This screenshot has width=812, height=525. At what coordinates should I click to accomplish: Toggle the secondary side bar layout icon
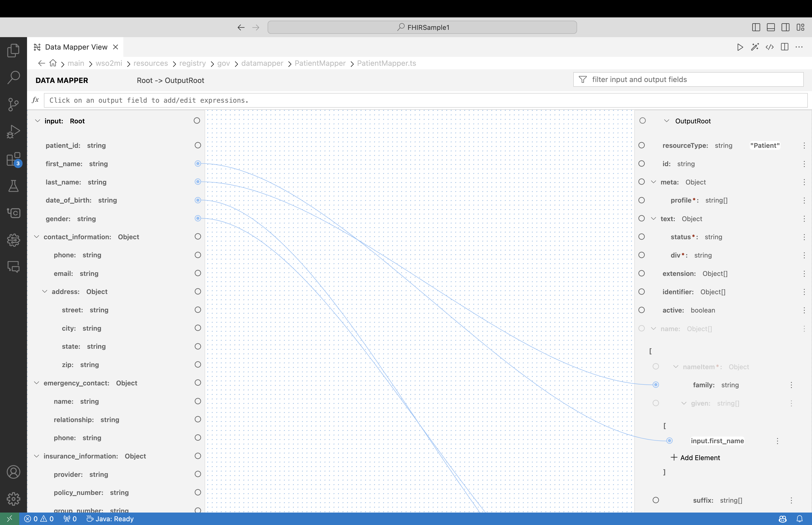(x=785, y=27)
